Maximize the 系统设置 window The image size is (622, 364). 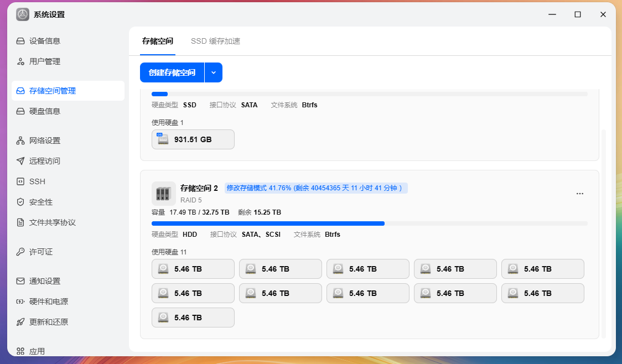[578, 15]
